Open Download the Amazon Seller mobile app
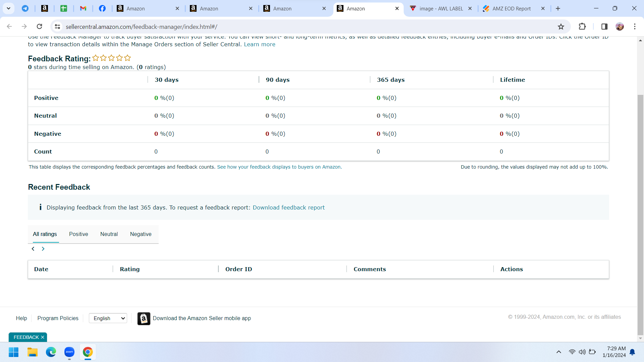Viewport: 644px width, 362px height. tap(202, 318)
